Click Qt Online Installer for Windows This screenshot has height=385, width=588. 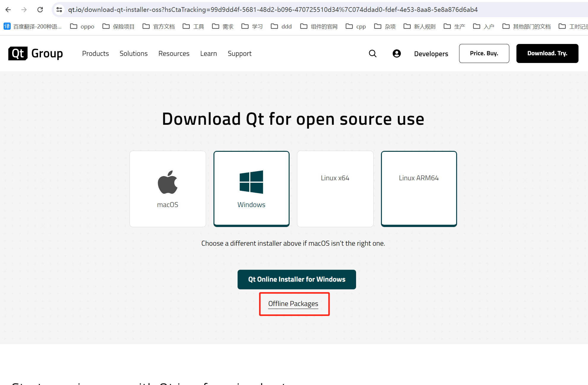pos(297,280)
